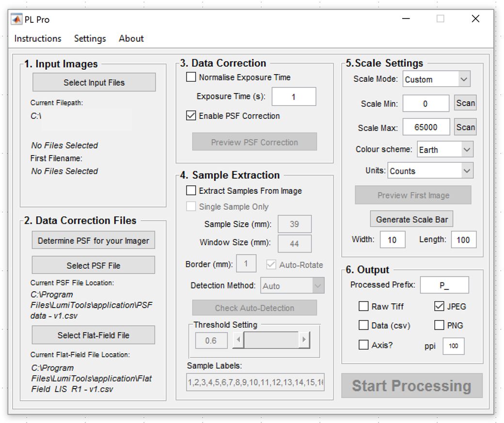Screen dimensions: 504x423
Task: Click the Scale Max input field
Action: 426,127
